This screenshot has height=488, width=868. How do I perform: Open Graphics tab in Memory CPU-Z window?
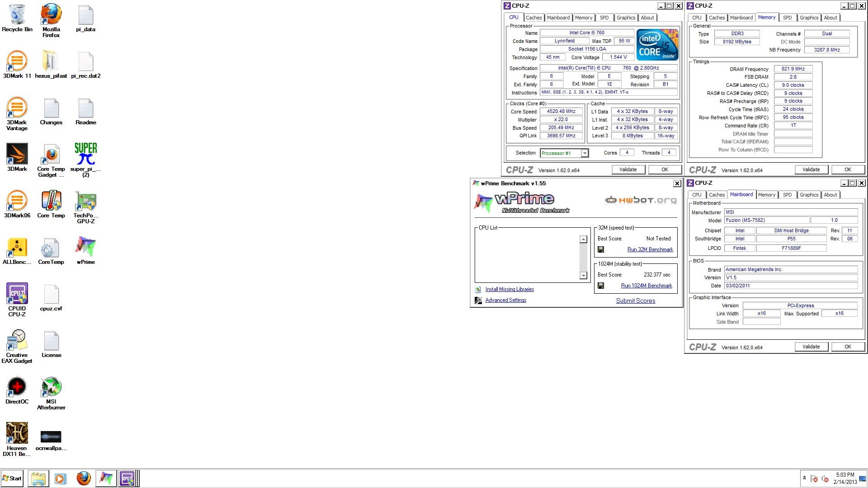click(809, 18)
